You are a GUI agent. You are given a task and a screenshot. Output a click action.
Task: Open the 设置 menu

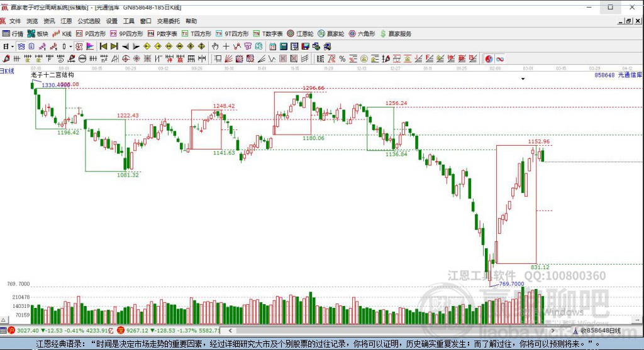point(112,21)
